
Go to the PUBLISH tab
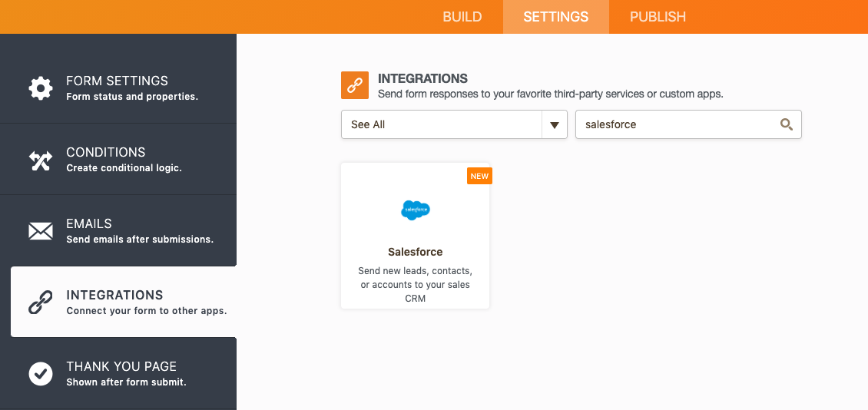(x=658, y=17)
